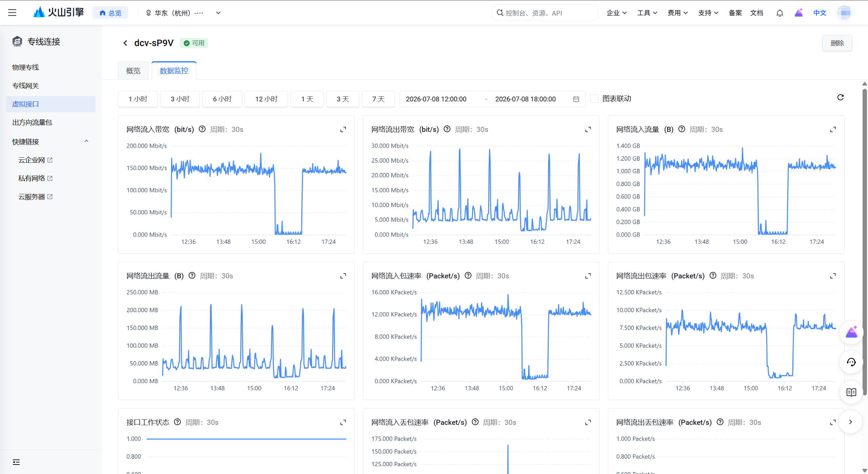This screenshot has height=474, width=868.
Task: Open the 云服务器 external link
Action: (35, 197)
